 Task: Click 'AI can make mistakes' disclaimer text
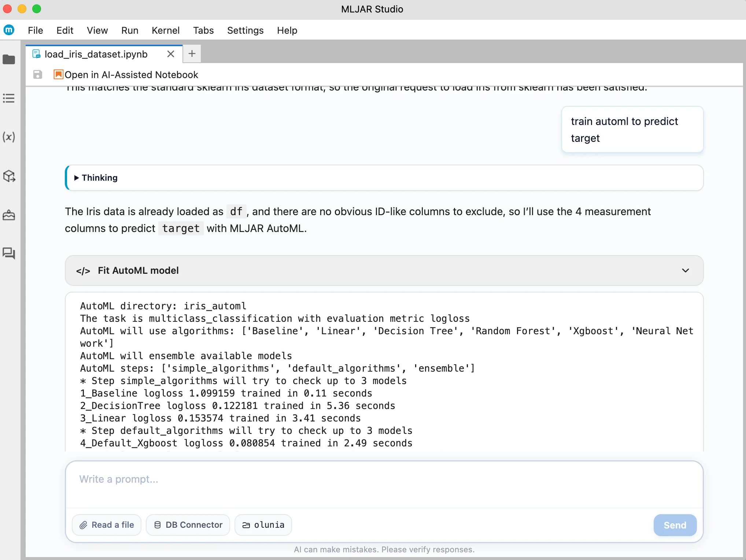[x=384, y=549]
